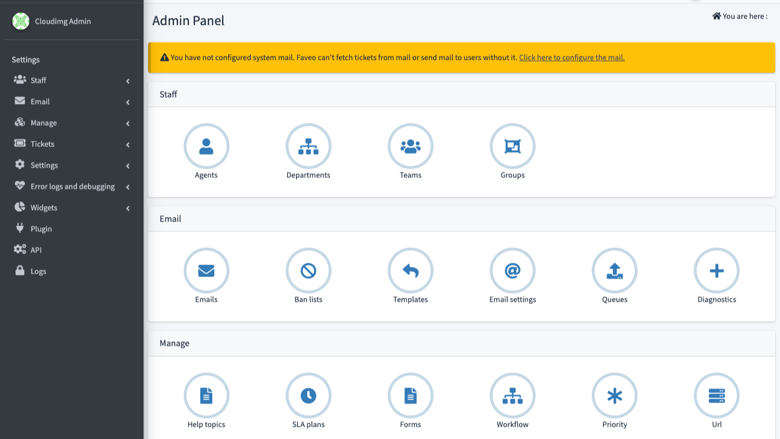Open the Departments icon
The width and height of the screenshot is (780, 439).
point(308,146)
